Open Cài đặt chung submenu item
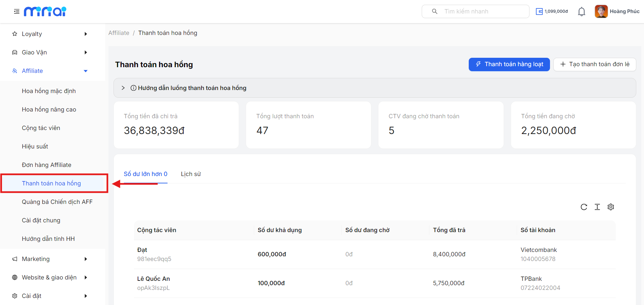 pyautogui.click(x=41, y=220)
